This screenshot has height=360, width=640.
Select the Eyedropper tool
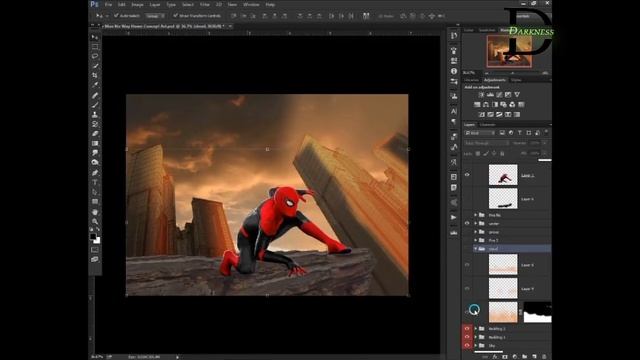tap(95, 85)
